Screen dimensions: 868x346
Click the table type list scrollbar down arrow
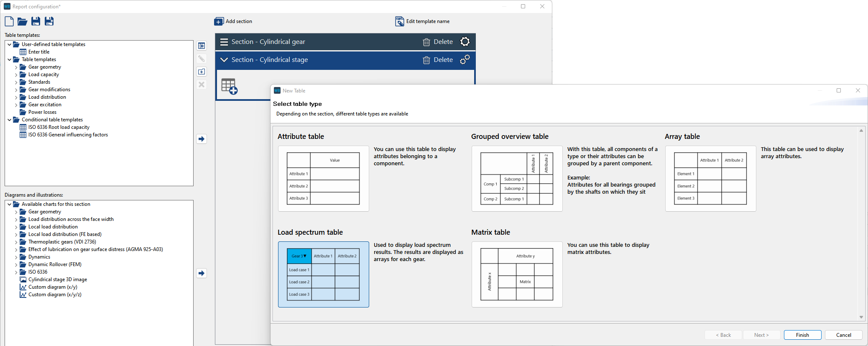pyautogui.click(x=861, y=317)
